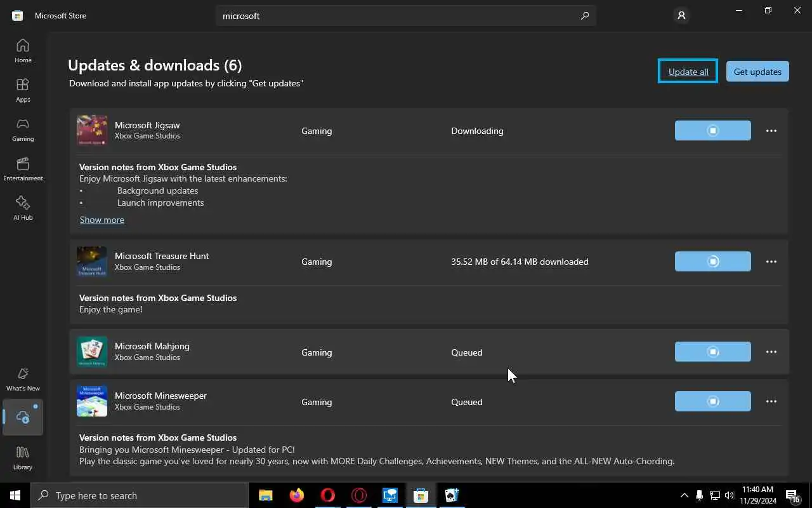Cancel the queued Microsoft Mahjong update
The width and height of the screenshot is (812, 508).
(x=713, y=352)
